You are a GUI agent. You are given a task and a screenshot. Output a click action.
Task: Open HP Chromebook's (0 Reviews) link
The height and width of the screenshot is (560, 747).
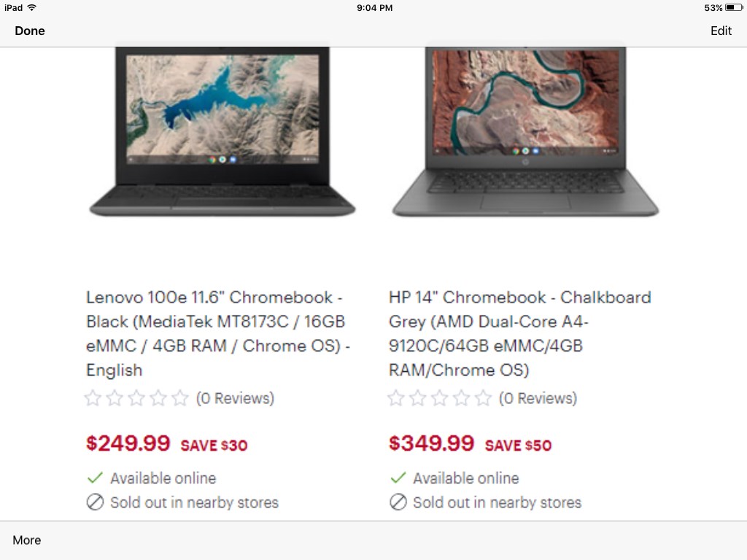point(538,398)
